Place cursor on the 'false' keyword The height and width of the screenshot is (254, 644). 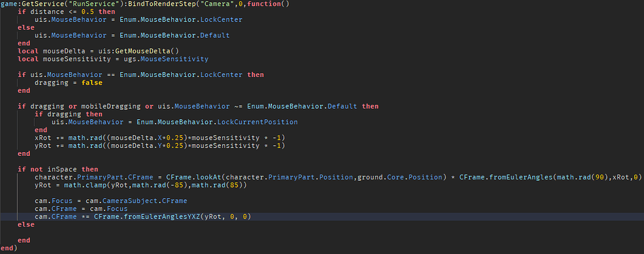coord(91,83)
